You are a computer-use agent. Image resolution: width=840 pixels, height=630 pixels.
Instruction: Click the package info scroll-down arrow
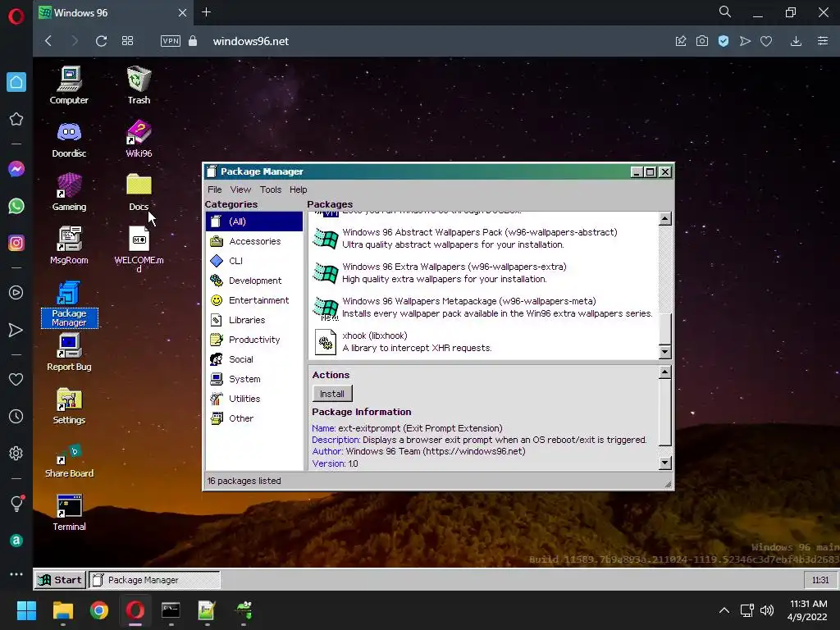pos(664,463)
